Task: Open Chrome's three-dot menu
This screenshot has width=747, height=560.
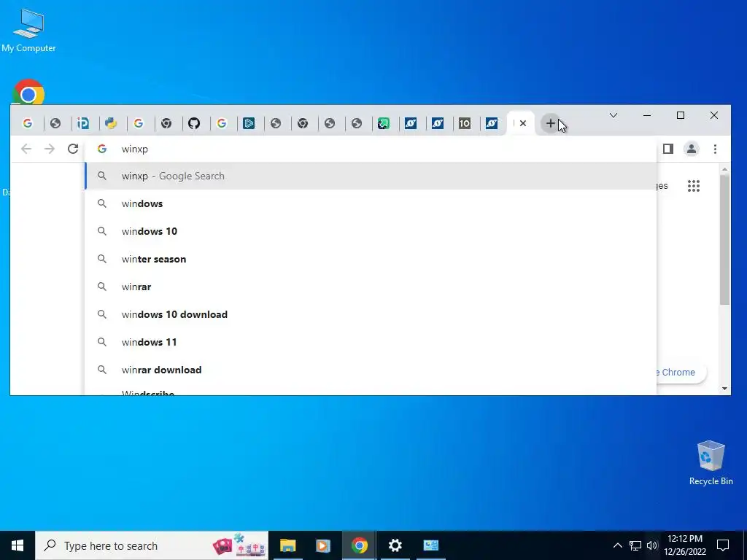Action: (715, 149)
